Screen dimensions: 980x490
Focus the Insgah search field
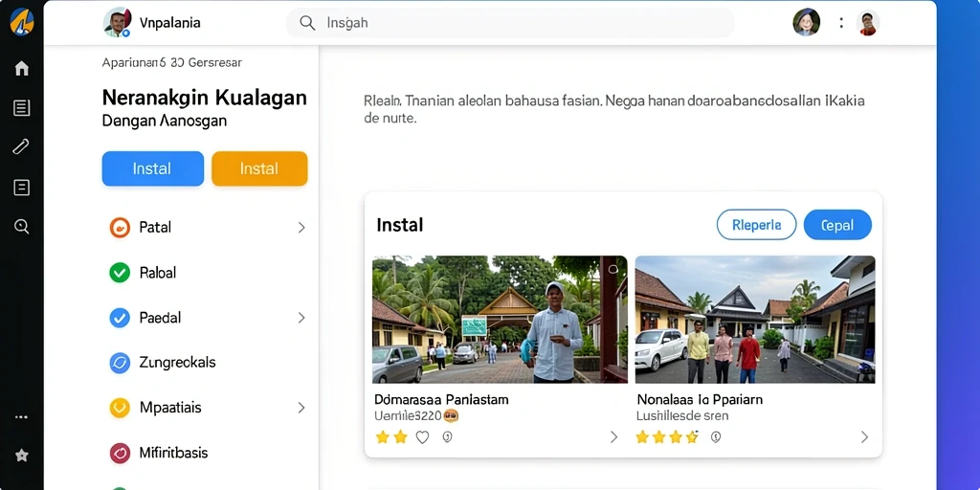510,23
